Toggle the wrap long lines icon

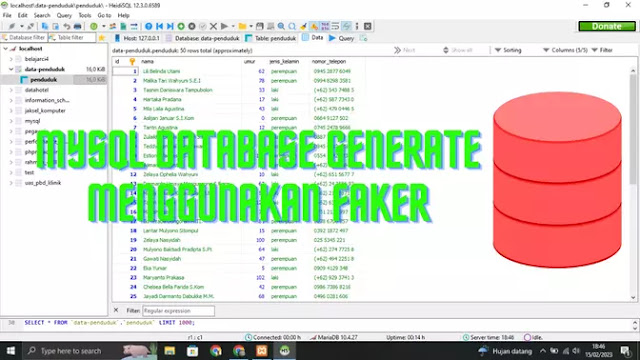pos(336,26)
